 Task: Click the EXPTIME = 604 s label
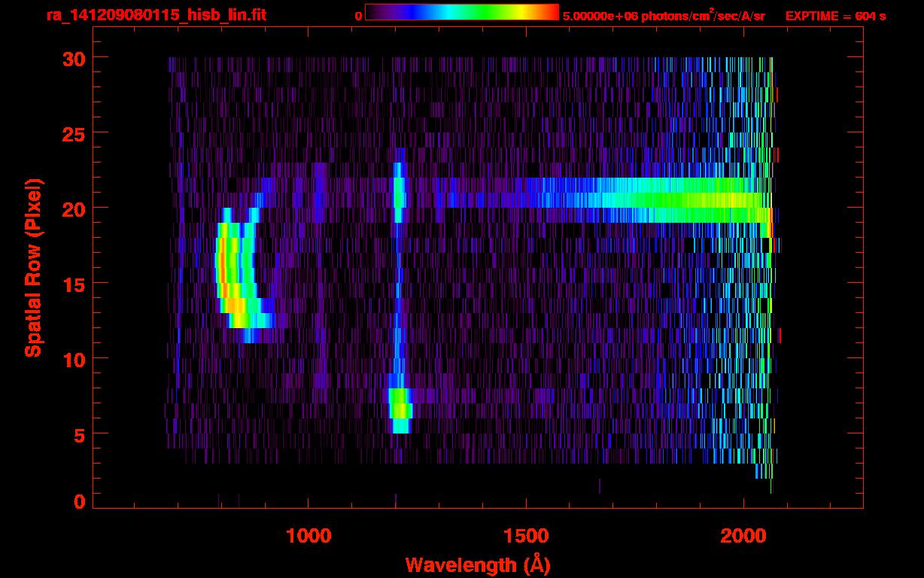[835, 16]
